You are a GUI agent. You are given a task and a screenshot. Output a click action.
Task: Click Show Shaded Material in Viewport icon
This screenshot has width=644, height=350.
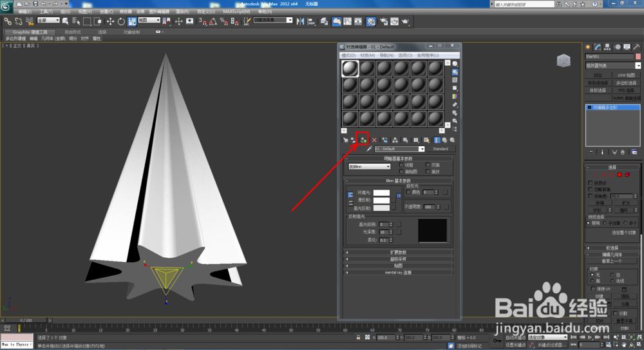tap(426, 141)
